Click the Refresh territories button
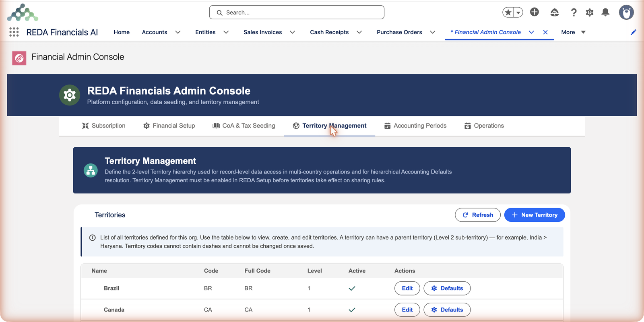Viewport: 644px width, 322px height. coord(478,215)
